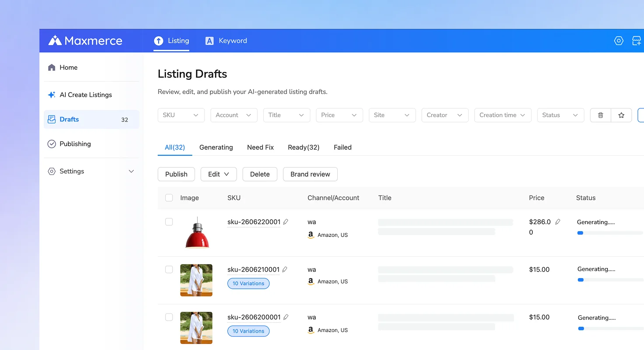This screenshot has height=350, width=644.
Task: Expand the Settings chevron in sidebar
Action: (131, 171)
